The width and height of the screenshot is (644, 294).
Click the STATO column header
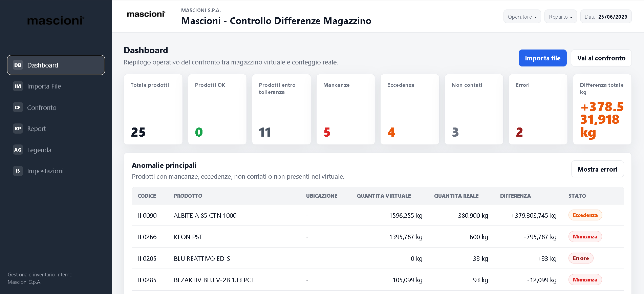pos(577,196)
